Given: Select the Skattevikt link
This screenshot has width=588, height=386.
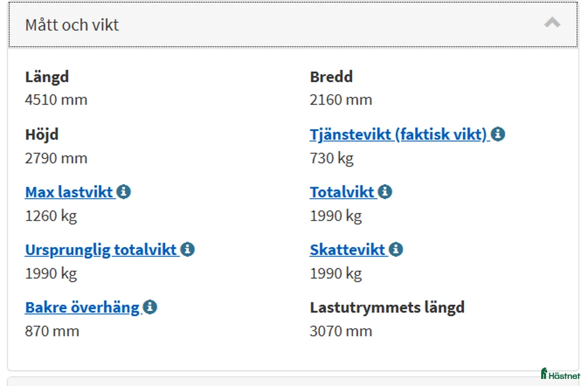Looking at the screenshot, I should [x=347, y=250].
